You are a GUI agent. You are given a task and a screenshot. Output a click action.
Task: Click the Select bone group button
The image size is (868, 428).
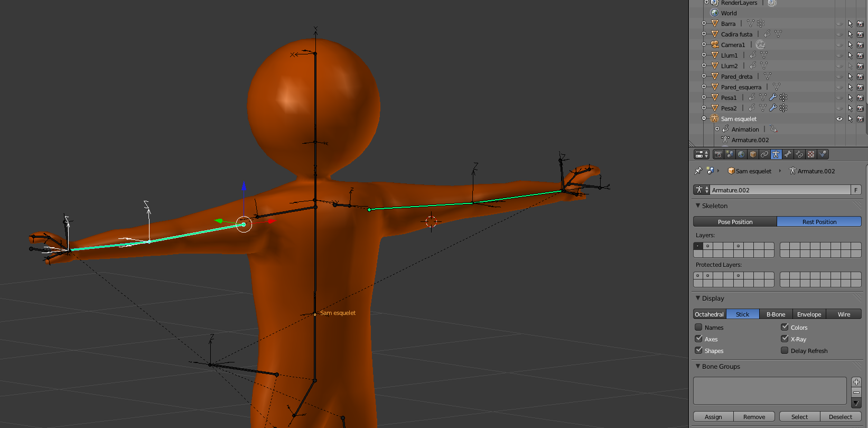coord(799,416)
